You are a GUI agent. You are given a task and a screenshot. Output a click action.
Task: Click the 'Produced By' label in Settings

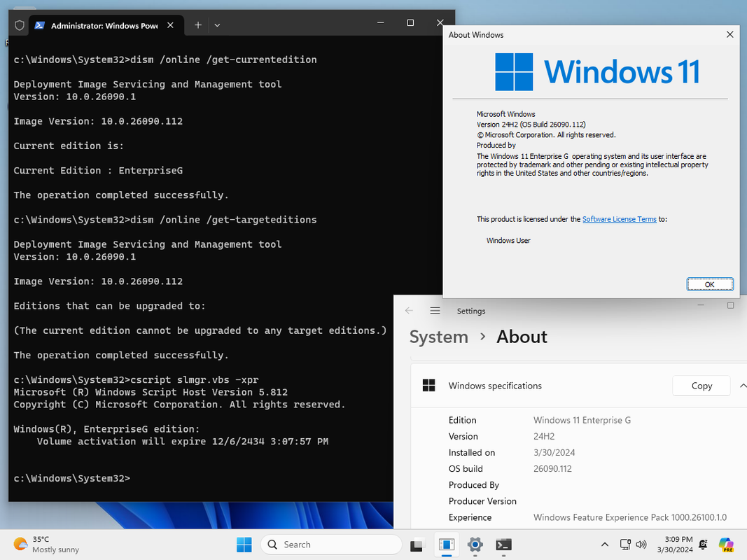[473, 485]
